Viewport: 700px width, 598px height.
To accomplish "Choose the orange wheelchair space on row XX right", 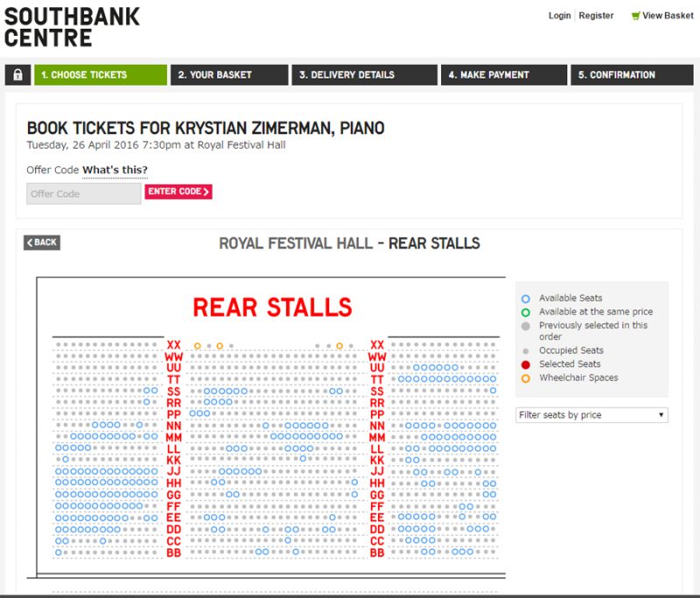I will 339,345.
